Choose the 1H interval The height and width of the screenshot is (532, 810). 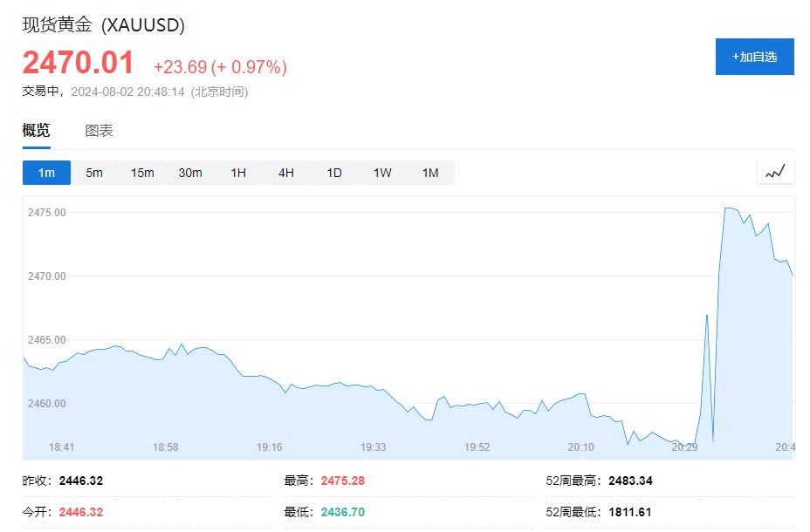(238, 173)
